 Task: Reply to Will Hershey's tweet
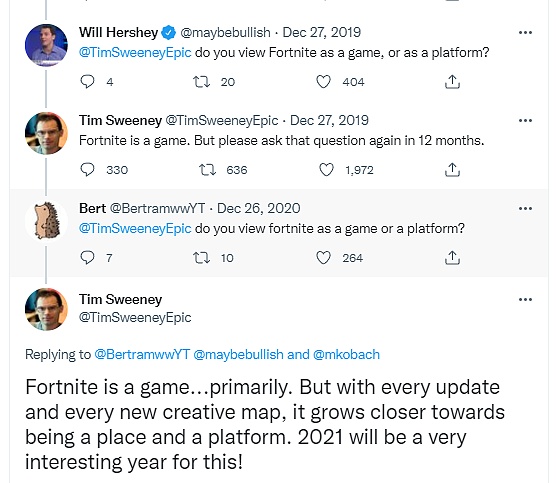coord(87,82)
